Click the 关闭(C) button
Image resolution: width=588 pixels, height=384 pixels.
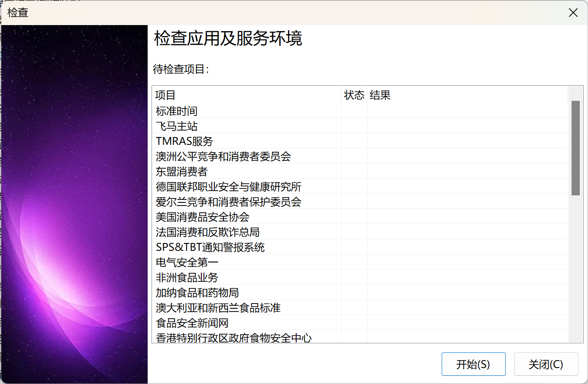(x=546, y=364)
